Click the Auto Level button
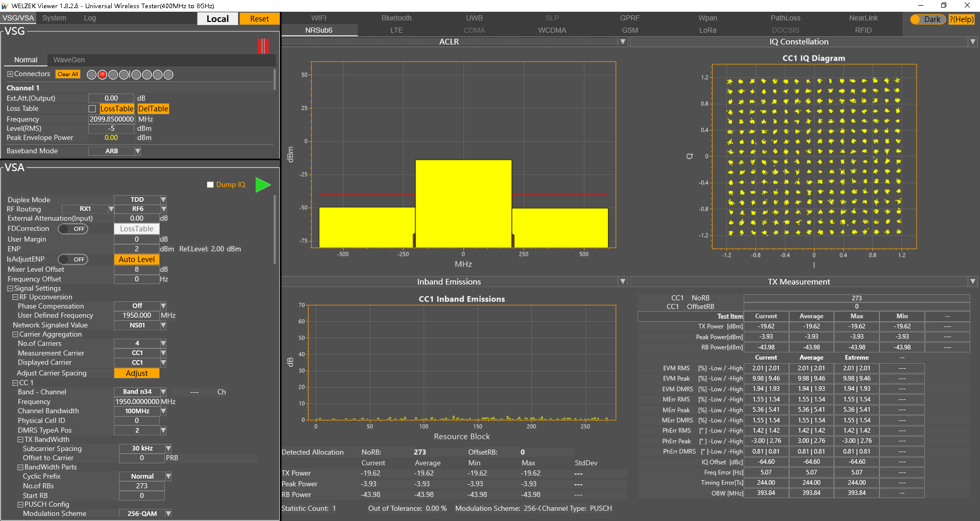 [137, 259]
